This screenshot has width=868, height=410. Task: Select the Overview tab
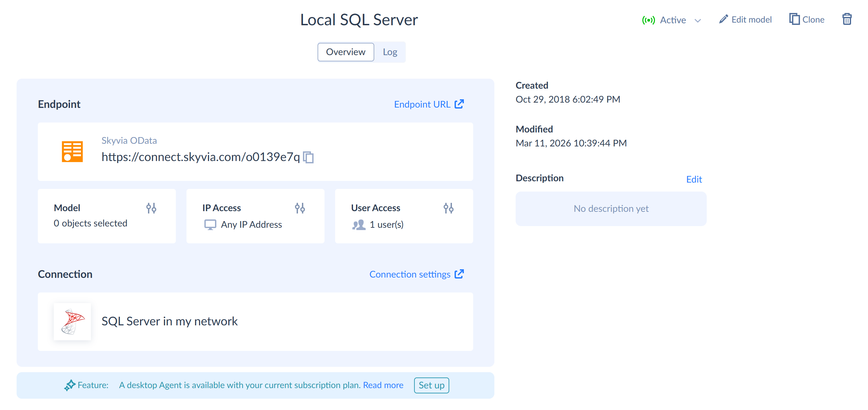point(345,52)
